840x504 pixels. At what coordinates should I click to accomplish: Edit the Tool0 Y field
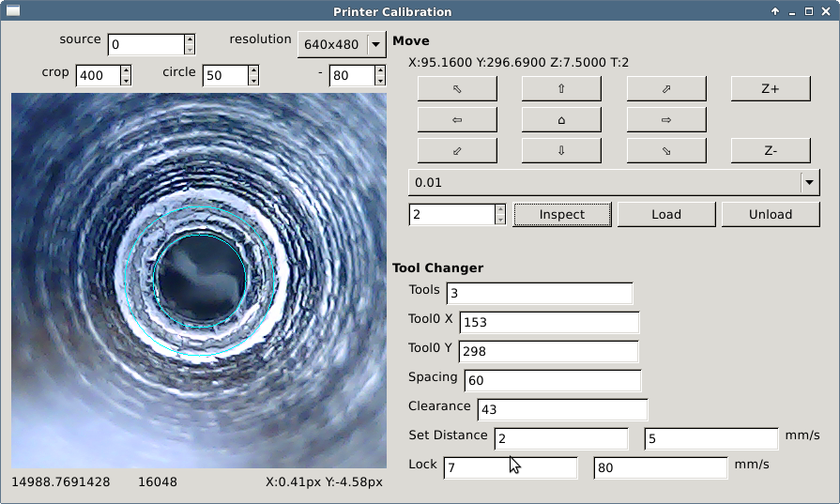[548, 351]
